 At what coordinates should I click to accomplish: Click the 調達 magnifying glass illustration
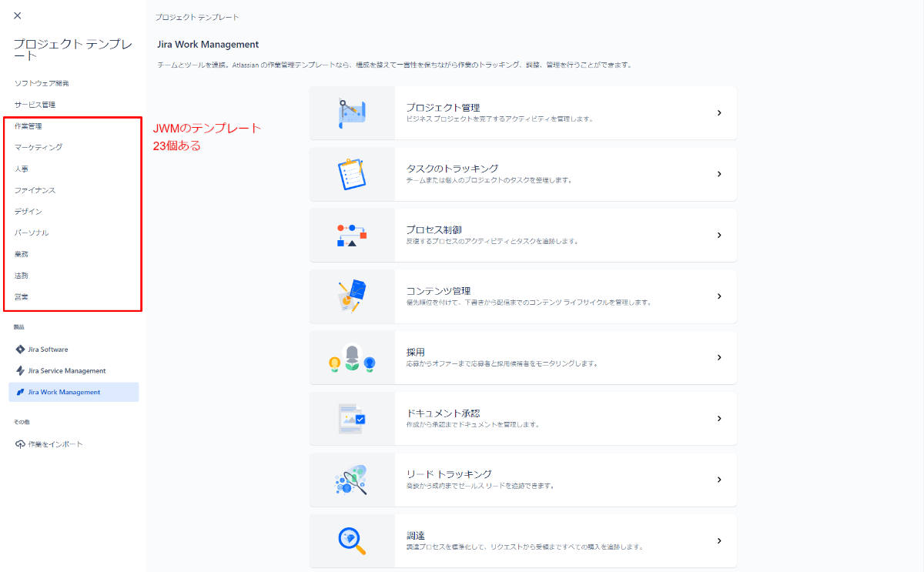352,540
